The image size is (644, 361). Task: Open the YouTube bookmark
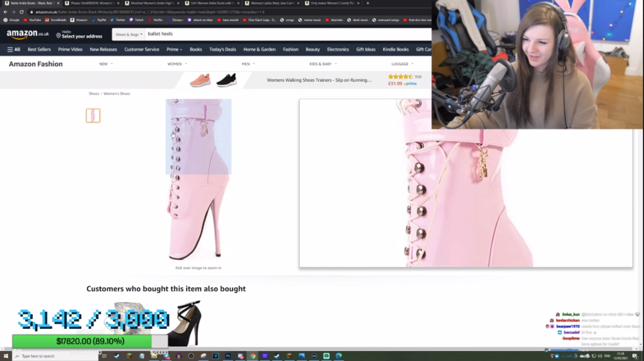[32, 20]
